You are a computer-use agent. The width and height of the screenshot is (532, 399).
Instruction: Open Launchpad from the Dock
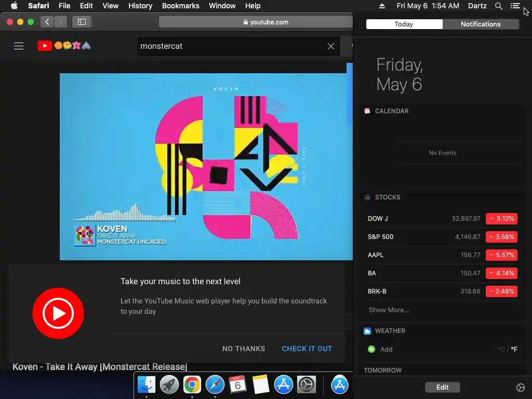point(169,385)
